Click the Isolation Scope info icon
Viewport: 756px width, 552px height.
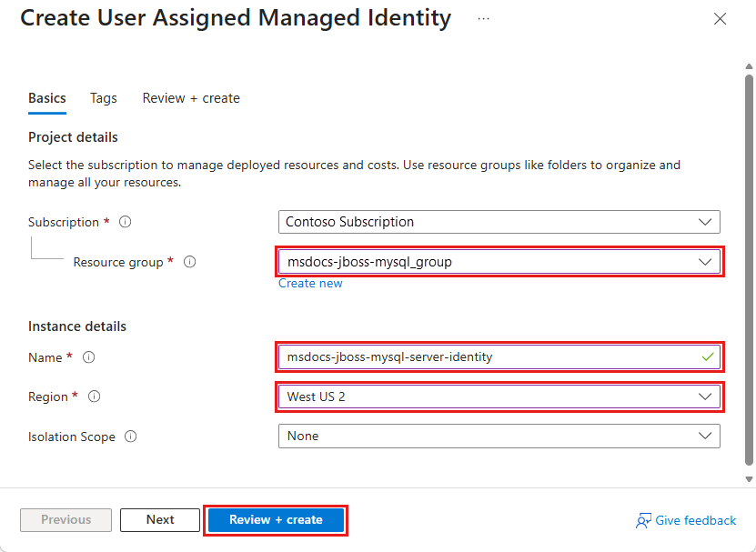(x=131, y=437)
